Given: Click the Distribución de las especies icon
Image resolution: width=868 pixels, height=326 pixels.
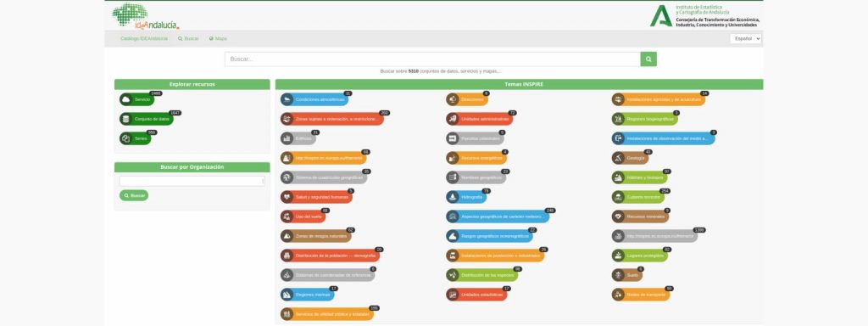Looking at the screenshot, I should (x=453, y=275).
